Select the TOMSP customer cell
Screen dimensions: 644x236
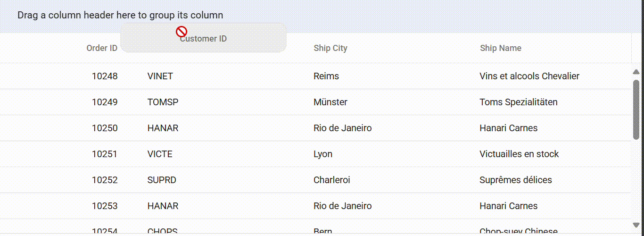(163, 102)
